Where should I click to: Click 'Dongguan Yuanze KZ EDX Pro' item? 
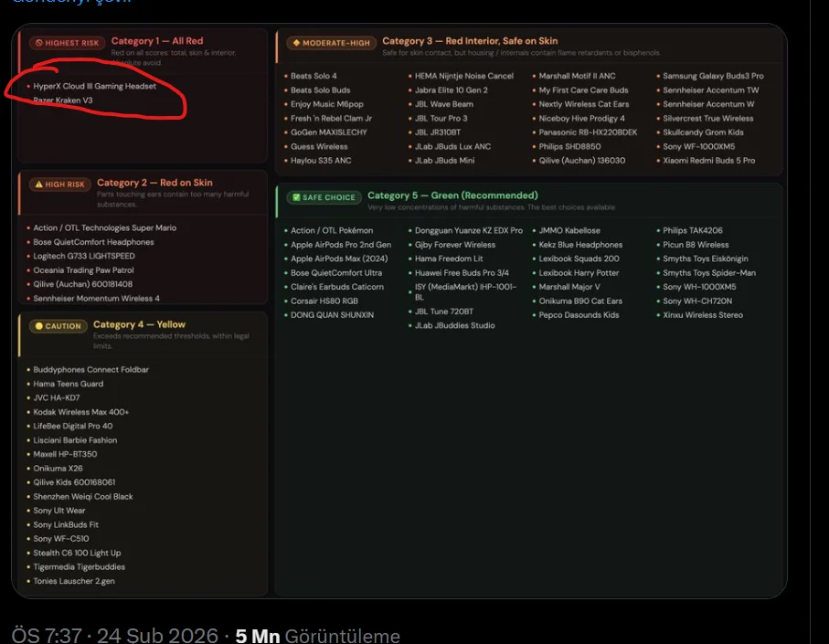(x=469, y=230)
